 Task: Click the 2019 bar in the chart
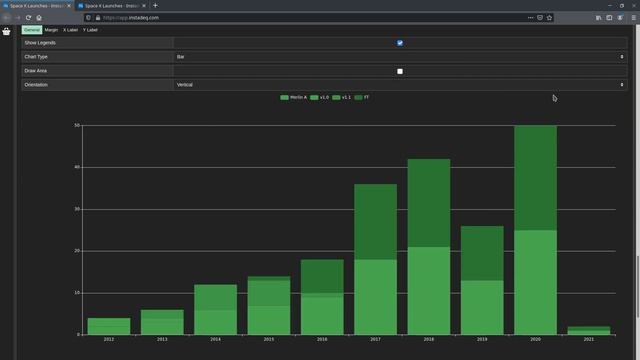482,280
